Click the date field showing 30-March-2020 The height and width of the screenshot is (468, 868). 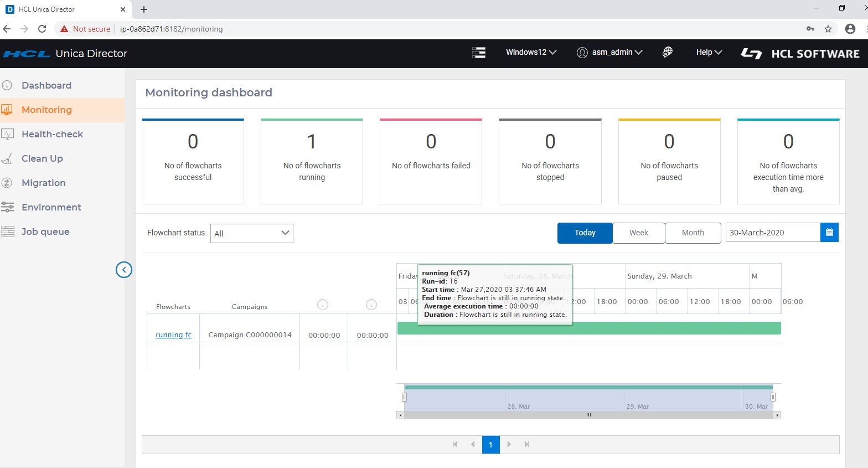772,233
